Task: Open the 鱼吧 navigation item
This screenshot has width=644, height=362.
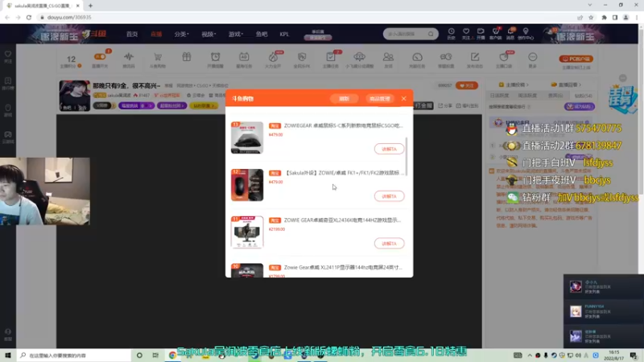Action: (x=262, y=34)
